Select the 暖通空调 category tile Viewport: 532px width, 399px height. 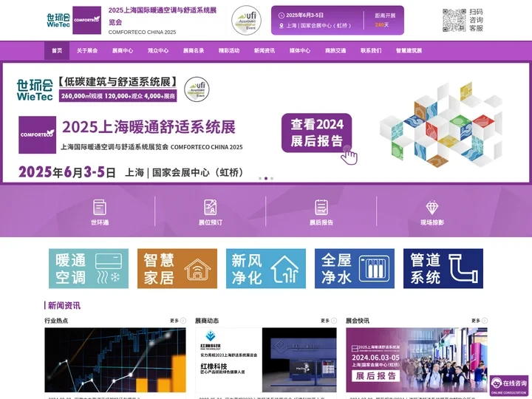[89, 268]
